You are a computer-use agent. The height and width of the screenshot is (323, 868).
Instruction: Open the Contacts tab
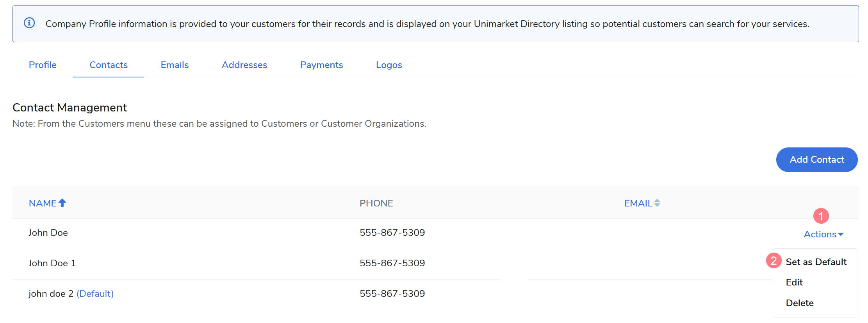click(109, 65)
